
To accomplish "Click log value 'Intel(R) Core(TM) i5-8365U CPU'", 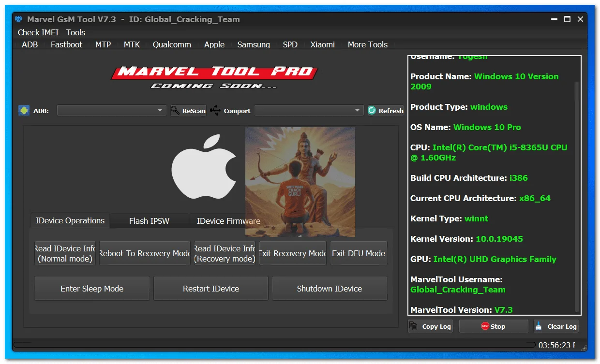I will (x=500, y=147).
